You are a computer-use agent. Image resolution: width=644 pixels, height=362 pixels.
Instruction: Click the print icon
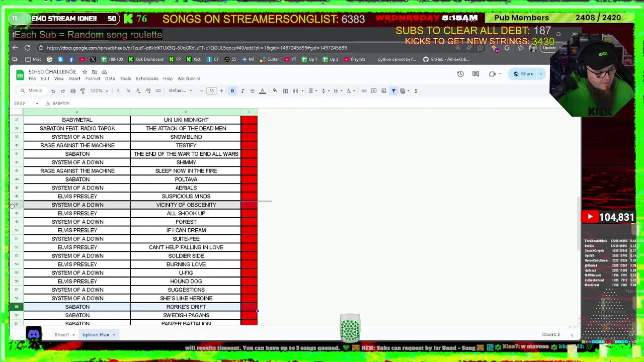73,91
